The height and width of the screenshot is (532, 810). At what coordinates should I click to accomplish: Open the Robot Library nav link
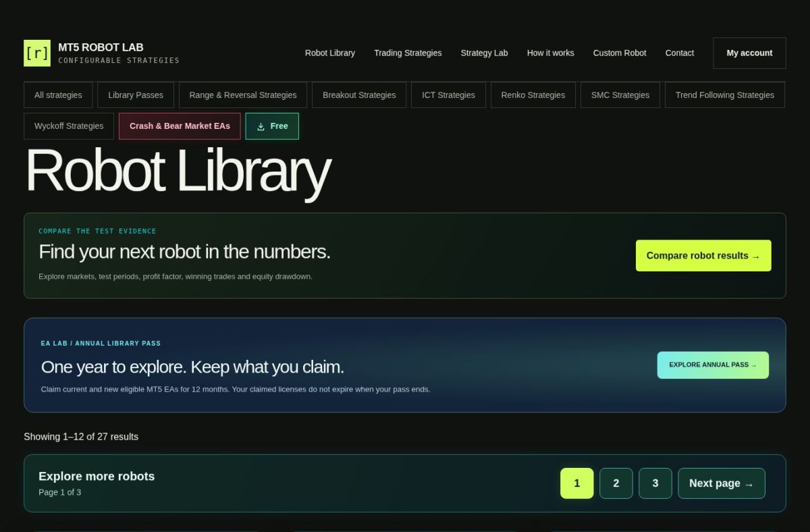(x=330, y=53)
